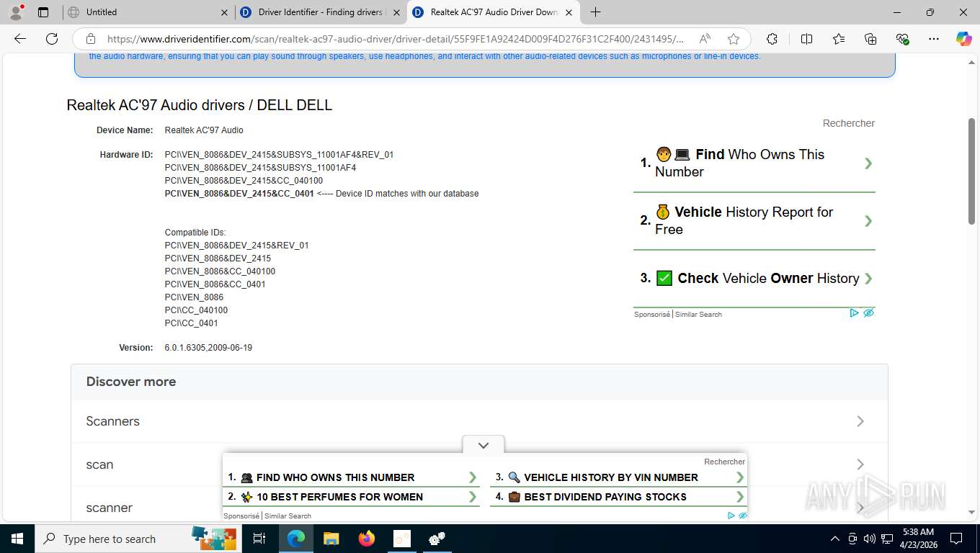Open a new tab
980x553 pixels.
[595, 12]
